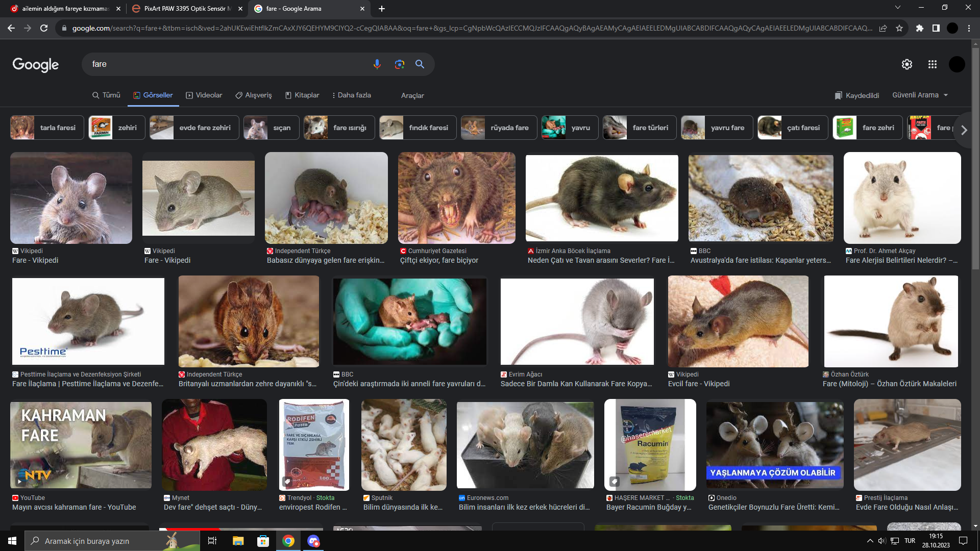The height and width of the screenshot is (551, 980).
Task: Select the fare türleri chip
Action: pos(640,128)
